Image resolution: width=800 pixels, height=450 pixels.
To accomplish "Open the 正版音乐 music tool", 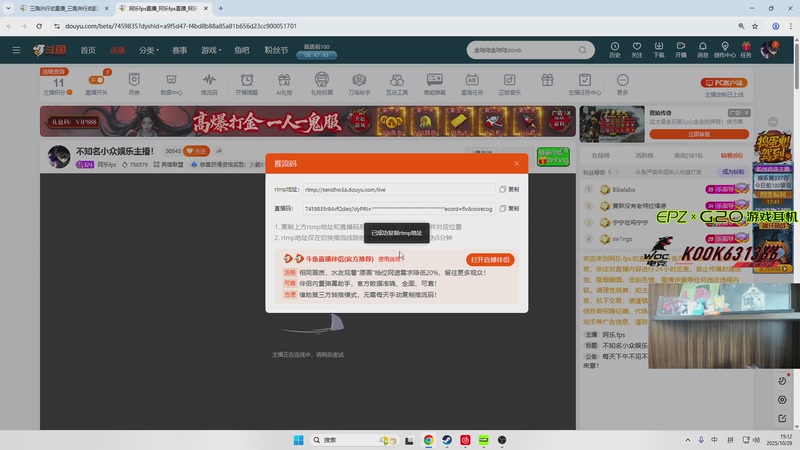I will coord(509,84).
